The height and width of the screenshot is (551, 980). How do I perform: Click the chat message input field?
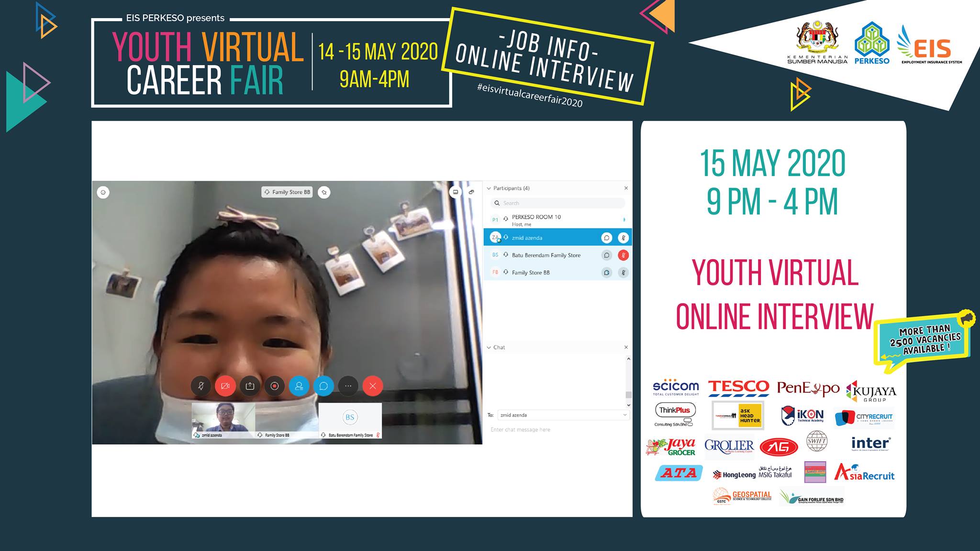[x=558, y=430]
